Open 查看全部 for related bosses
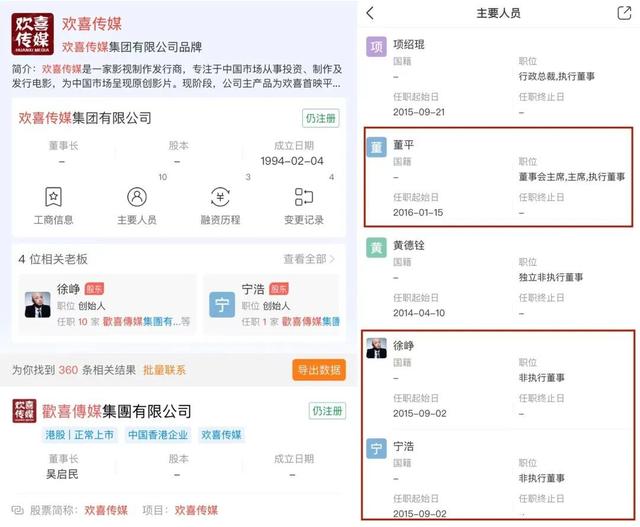This screenshot has height=527, width=640. [309, 259]
